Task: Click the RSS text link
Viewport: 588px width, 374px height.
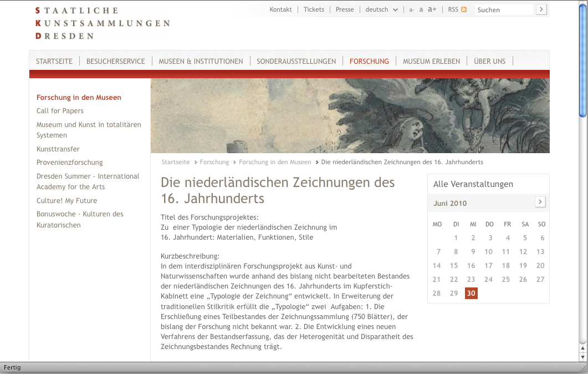Action: [453, 9]
